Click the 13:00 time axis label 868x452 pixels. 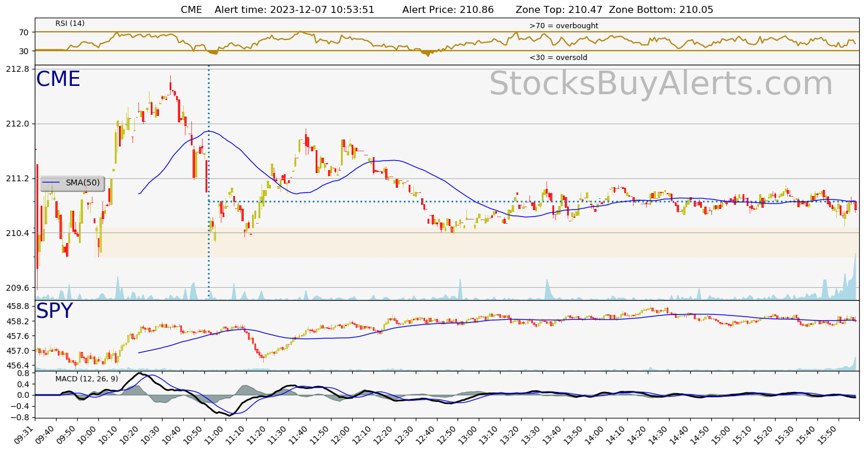click(466, 435)
